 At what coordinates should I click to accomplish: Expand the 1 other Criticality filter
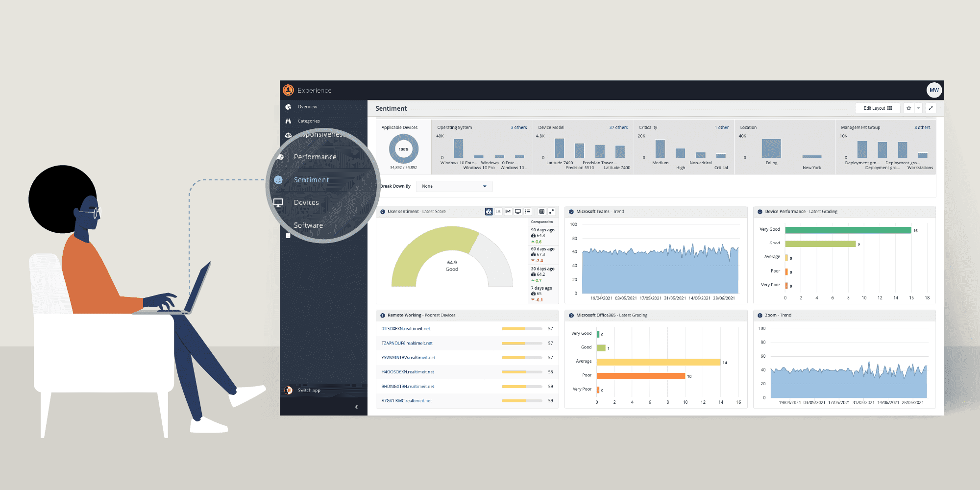(721, 127)
